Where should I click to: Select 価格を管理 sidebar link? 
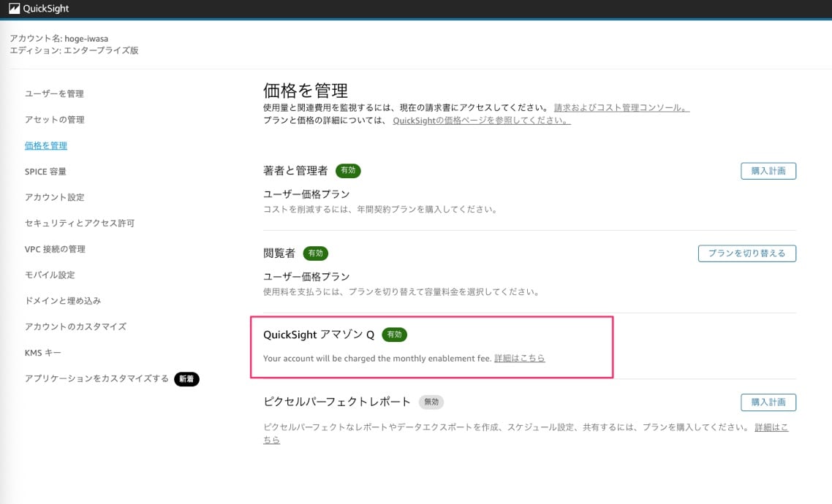pos(45,146)
